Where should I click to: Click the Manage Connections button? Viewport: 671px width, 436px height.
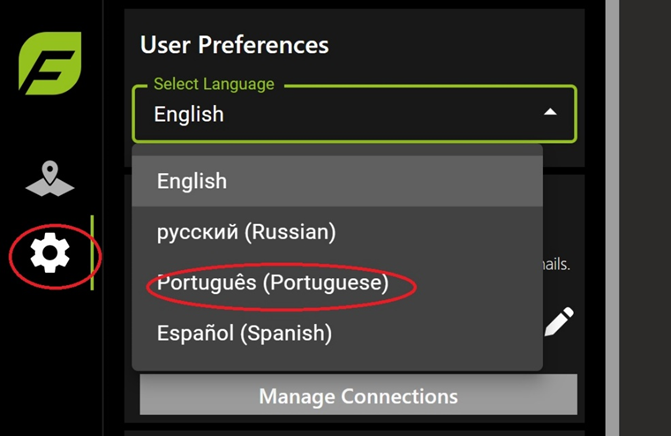(359, 395)
